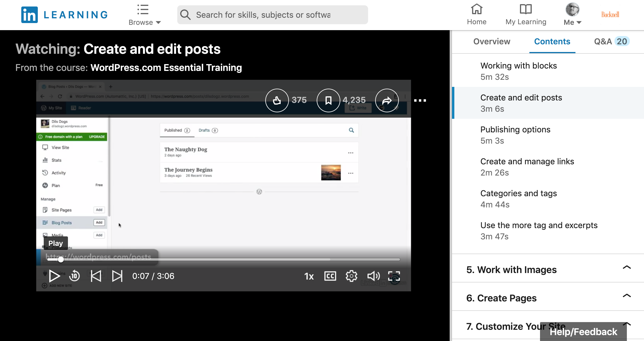Go to Home
644x341 pixels.
[477, 14]
